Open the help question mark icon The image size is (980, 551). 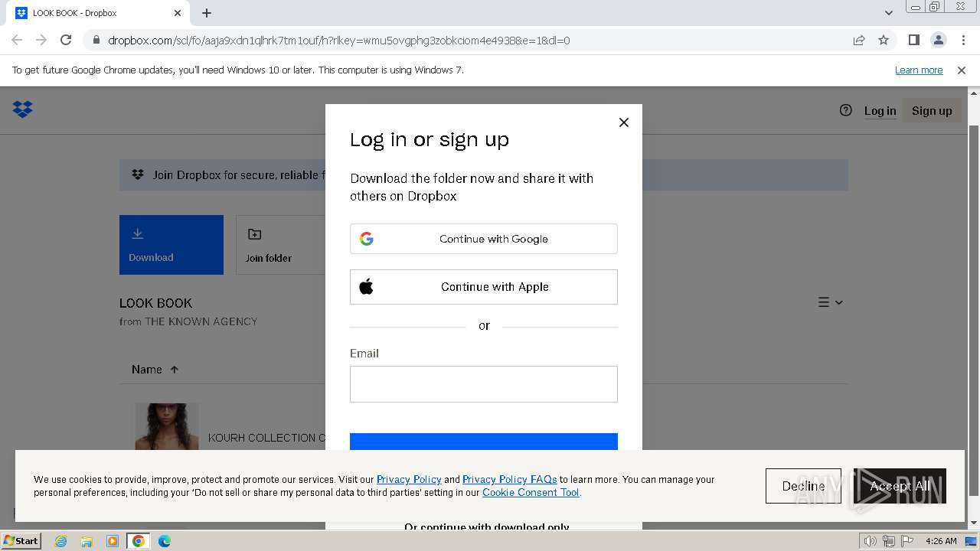(x=845, y=110)
